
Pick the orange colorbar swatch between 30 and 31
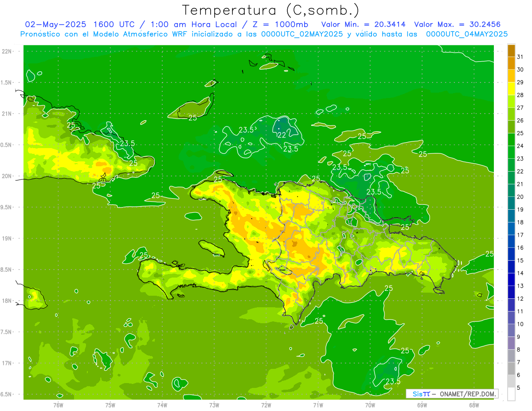[511, 63]
